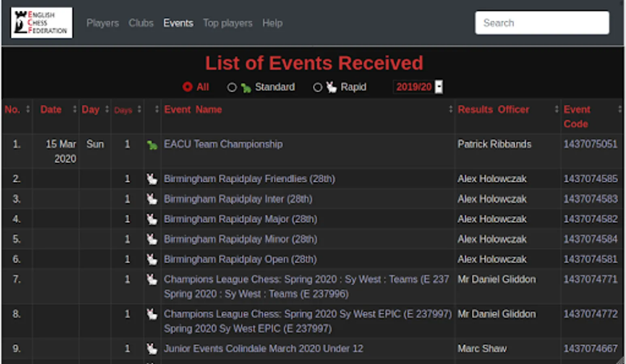Go to the Events page
This screenshot has height=364, width=626.
(178, 23)
